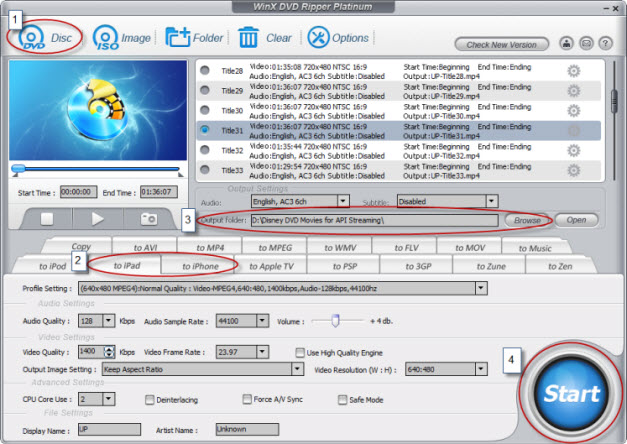Select Title30 radio button

click(205, 110)
